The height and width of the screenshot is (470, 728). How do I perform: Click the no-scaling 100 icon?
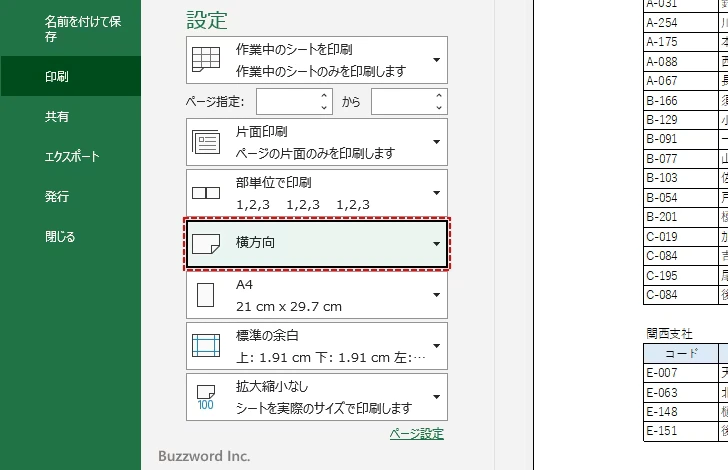tap(206, 397)
